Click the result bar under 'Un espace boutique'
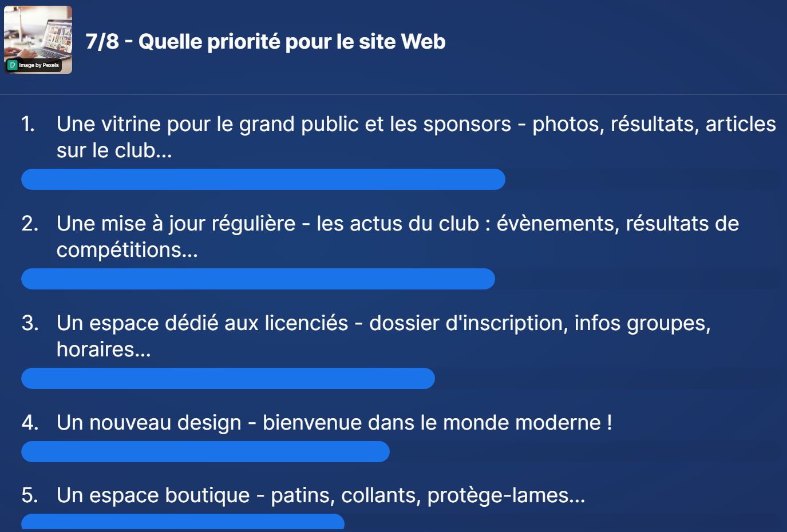 [x=183, y=522]
